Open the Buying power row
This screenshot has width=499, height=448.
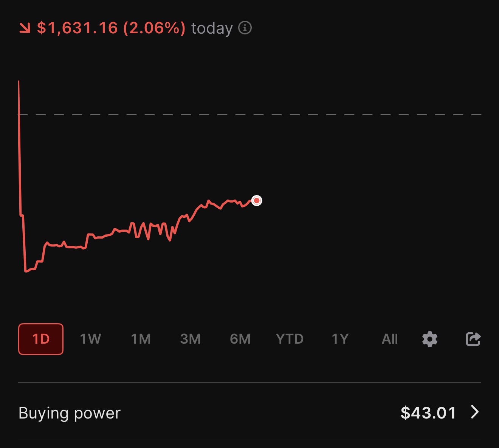[x=70, y=413]
